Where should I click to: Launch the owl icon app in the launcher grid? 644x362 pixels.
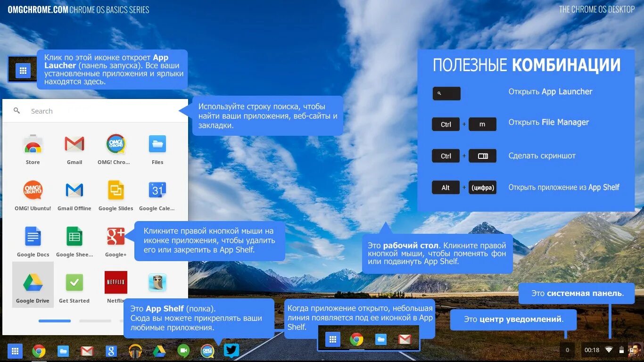[157, 282]
